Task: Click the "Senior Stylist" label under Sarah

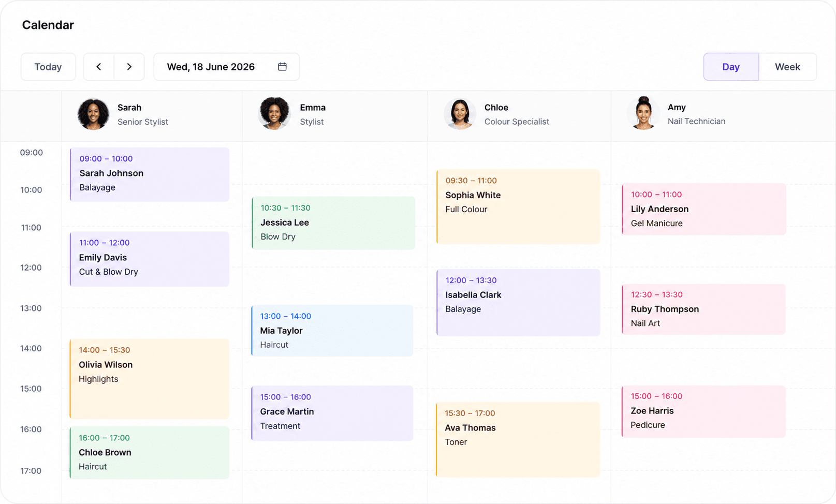Action: click(143, 122)
